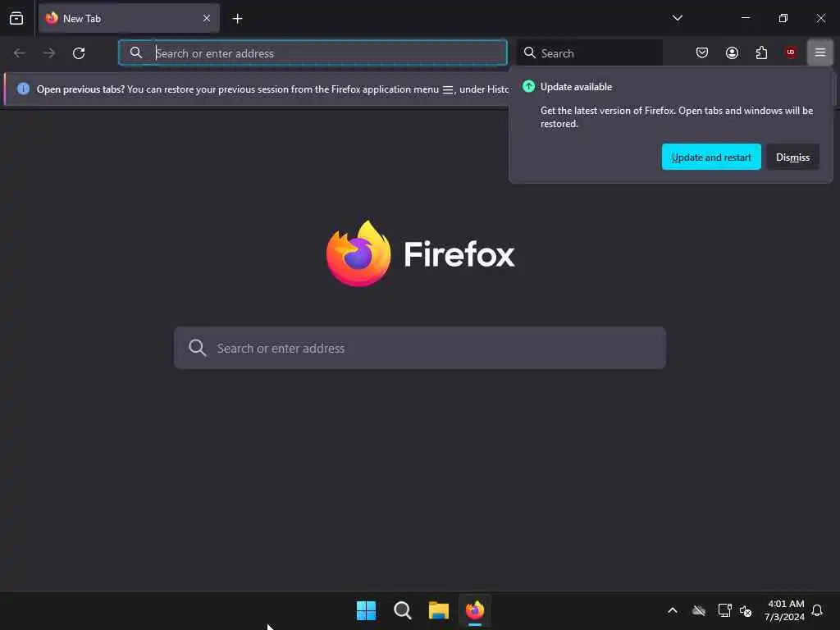
Task: Click the Open previous tabs message
Action: 272,89
